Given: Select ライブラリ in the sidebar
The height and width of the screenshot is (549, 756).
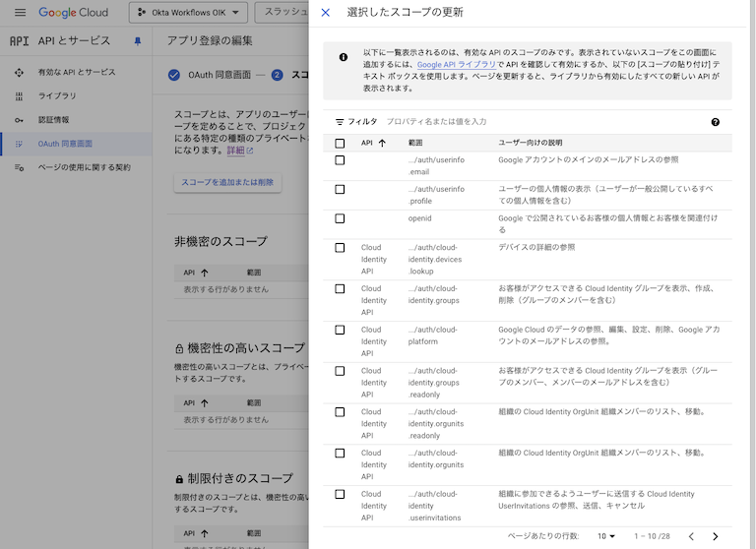Looking at the screenshot, I should (57, 96).
